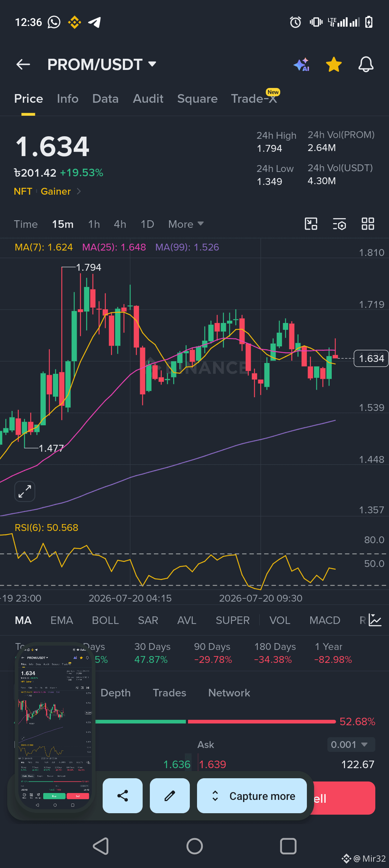The height and width of the screenshot is (868, 389).
Task: Tap the buy/sell ratio bar
Action: tap(215, 722)
